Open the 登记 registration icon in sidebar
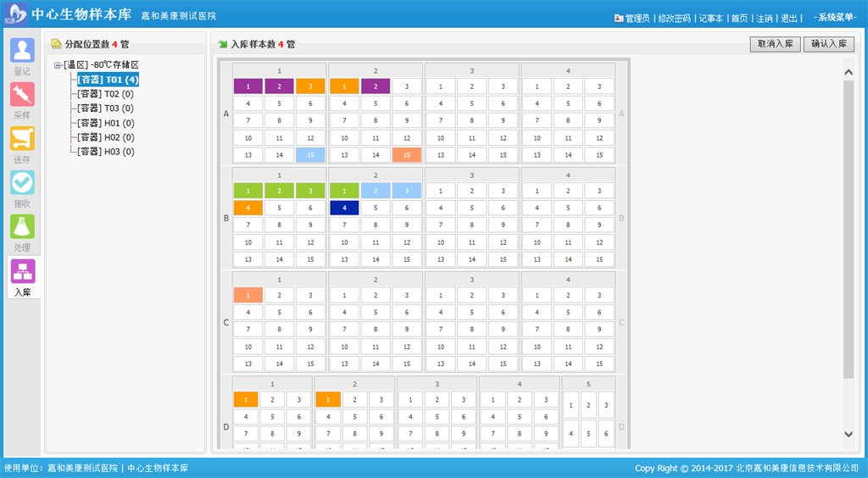 click(x=22, y=50)
